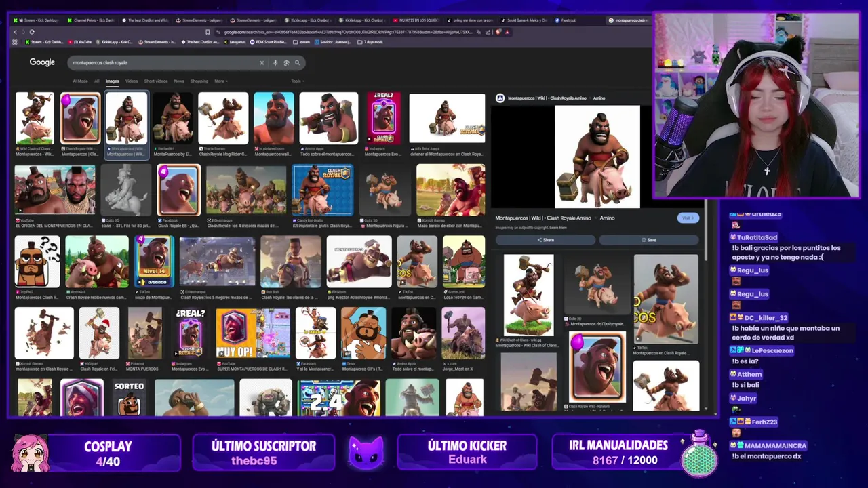
Task: Click the Visit button in preview panel
Action: [688, 218]
